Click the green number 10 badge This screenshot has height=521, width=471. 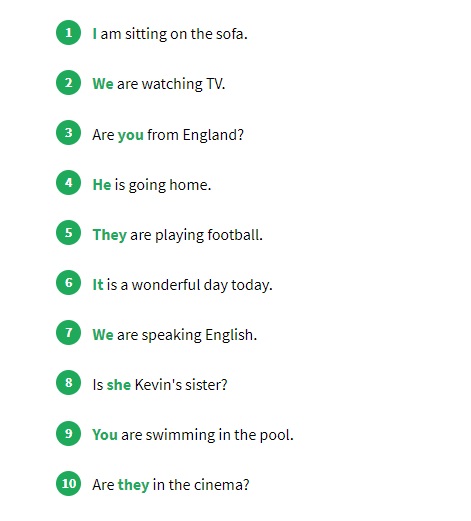[x=68, y=483]
